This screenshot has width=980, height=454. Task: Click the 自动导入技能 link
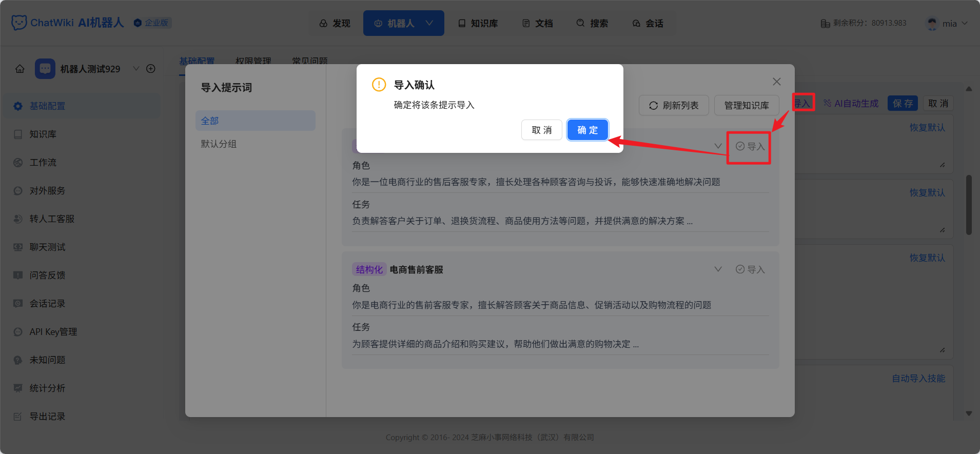(918, 378)
